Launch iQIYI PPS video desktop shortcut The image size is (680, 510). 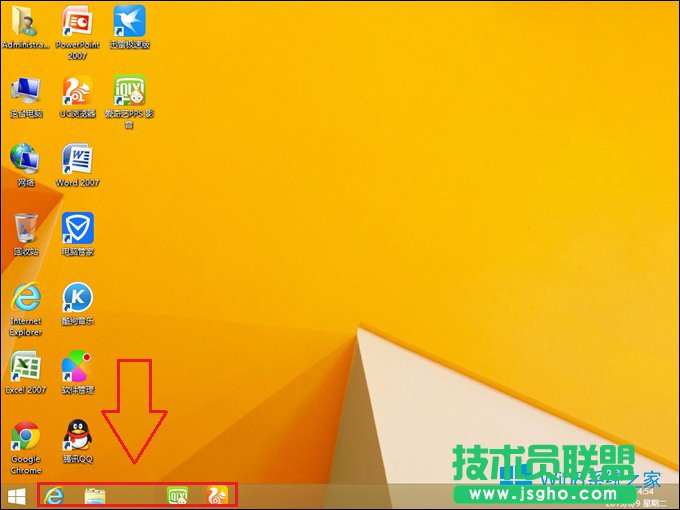130,91
